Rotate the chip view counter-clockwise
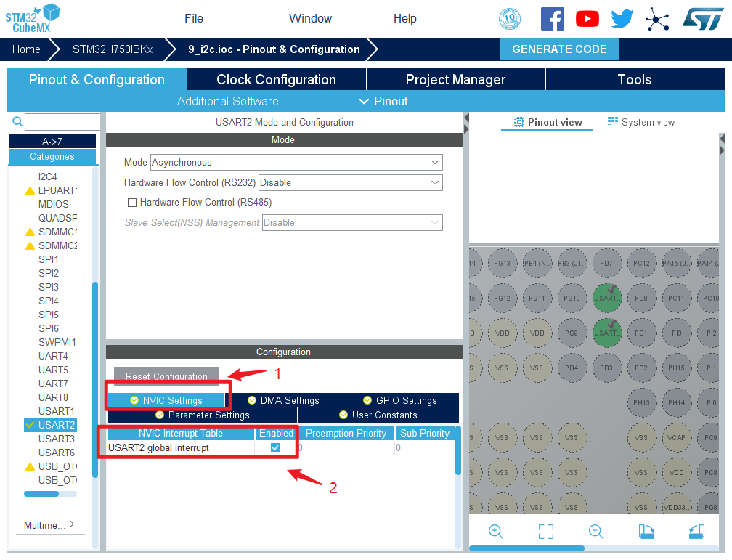The width and height of the screenshot is (732, 560). (696, 532)
